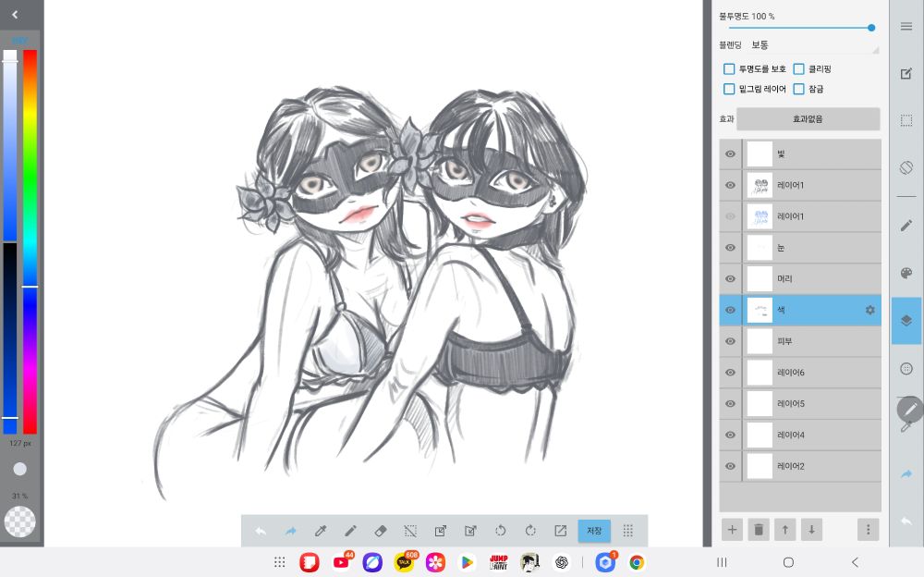Delete the selected layer with trash icon

pyautogui.click(x=759, y=530)
